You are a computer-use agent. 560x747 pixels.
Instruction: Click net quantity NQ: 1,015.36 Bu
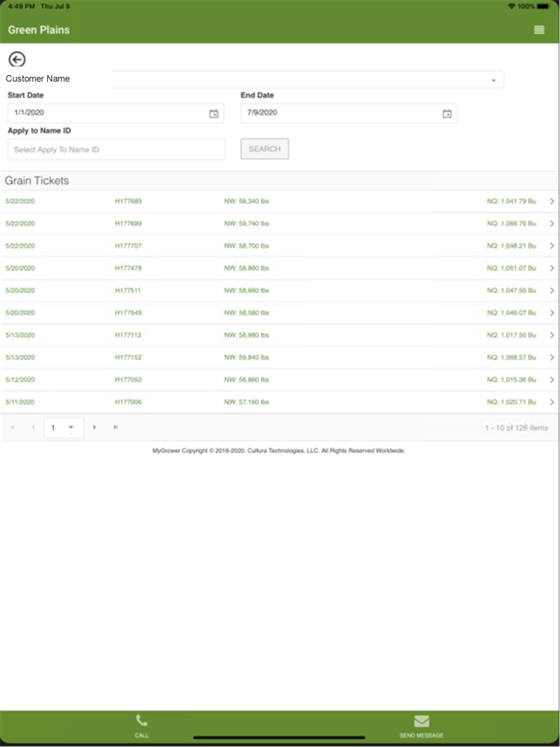511,380
